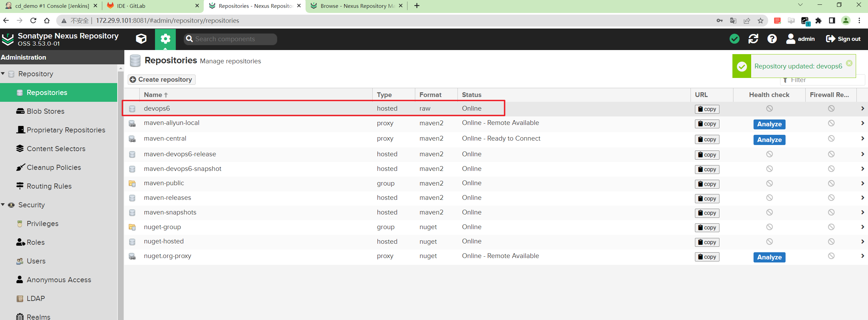Open the browser extensions puzzle icon

[818, 21]
